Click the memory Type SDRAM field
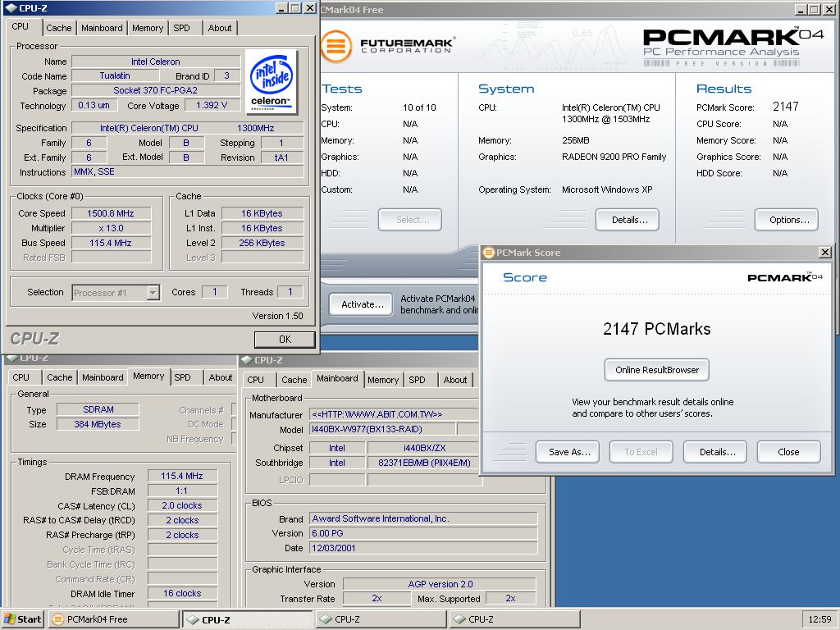840x630 pixels. point(98,409)
